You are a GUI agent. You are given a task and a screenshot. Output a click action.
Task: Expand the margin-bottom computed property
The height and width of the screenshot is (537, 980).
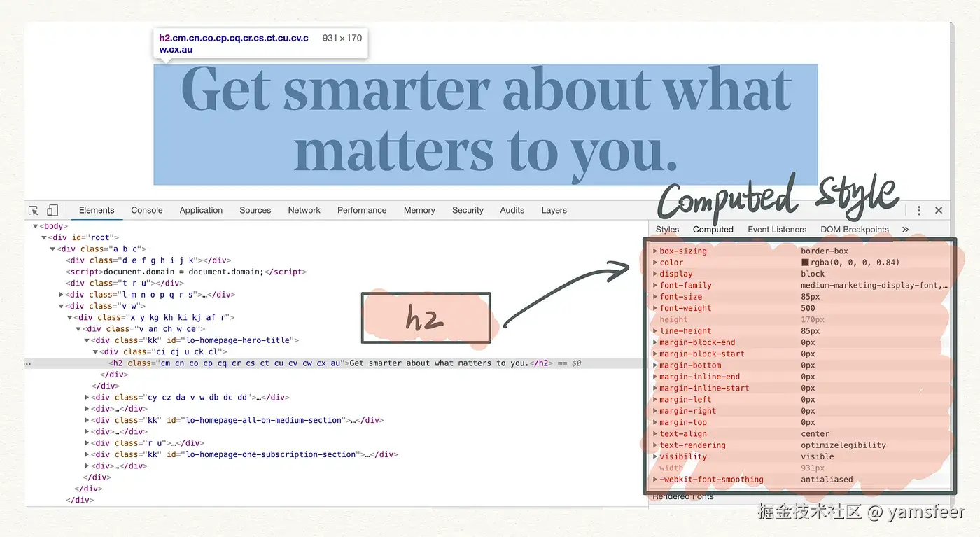[x=655, y=365]
